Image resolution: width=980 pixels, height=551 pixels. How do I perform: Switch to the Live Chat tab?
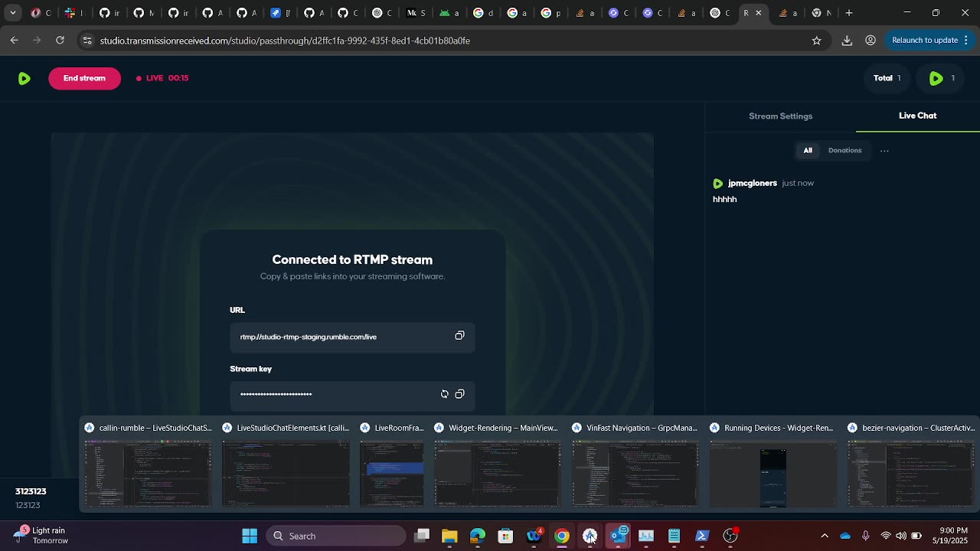917,116
